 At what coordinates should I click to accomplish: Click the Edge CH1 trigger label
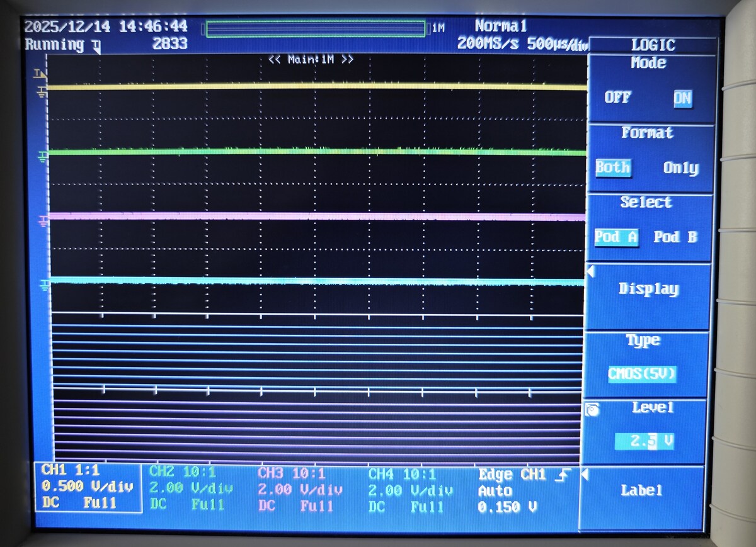(513, 475)
